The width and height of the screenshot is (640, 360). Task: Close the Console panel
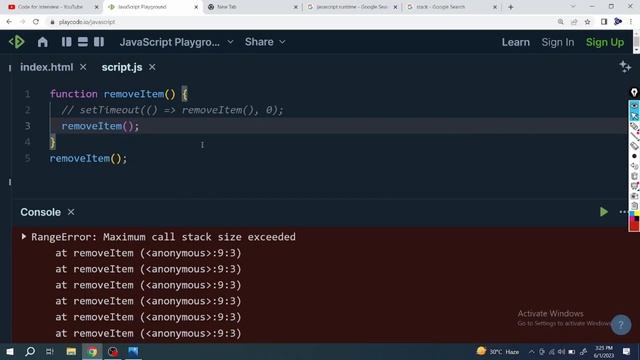tap(71, 212)
